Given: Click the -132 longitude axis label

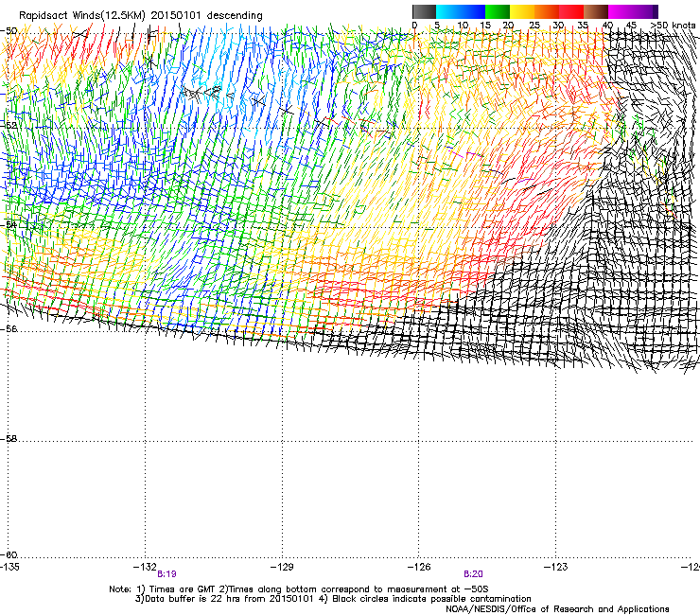Looking at the screenshot, I should coord(145,567).
